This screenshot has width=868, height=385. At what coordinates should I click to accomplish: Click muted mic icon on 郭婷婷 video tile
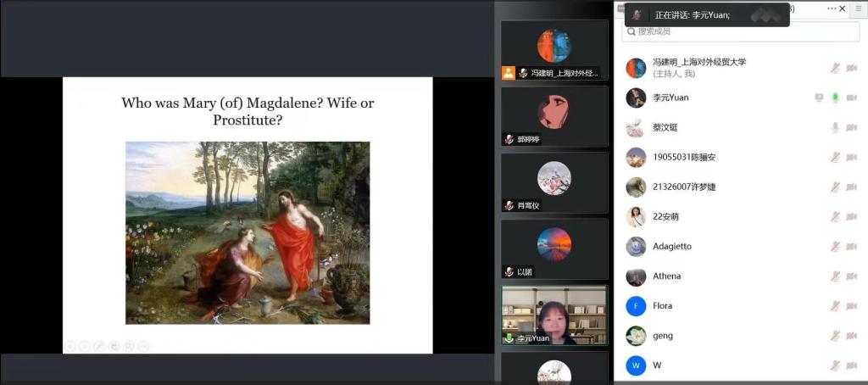tap(509, 139)
